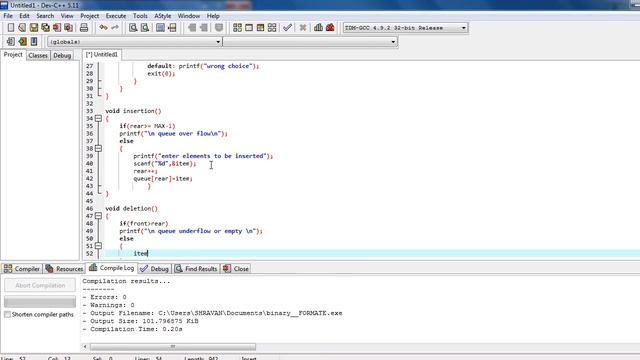The image size is (640, 360).
Task: Click the Redo arrow icon
Action: click(x=115, y=28)
